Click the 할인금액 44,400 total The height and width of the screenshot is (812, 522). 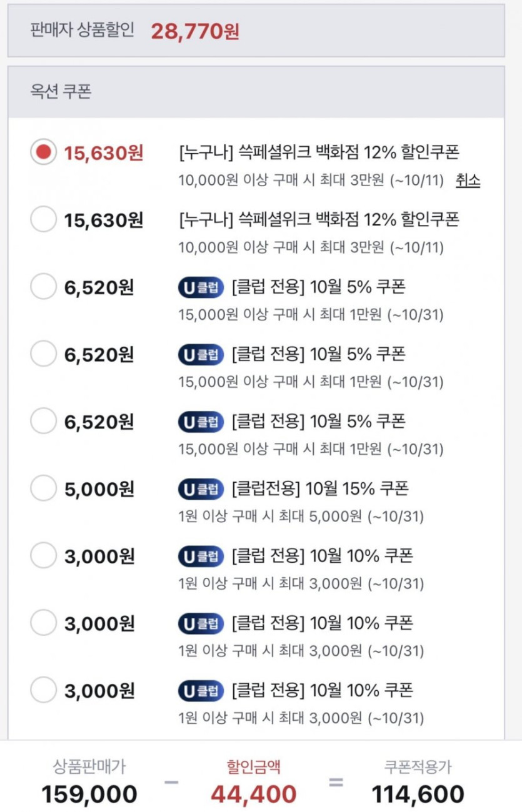253,794
